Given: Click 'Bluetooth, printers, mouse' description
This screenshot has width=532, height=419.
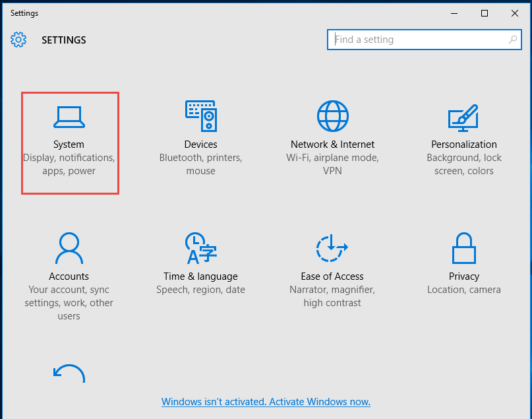Looking at the screenshot, I should (x=201, y=164).
